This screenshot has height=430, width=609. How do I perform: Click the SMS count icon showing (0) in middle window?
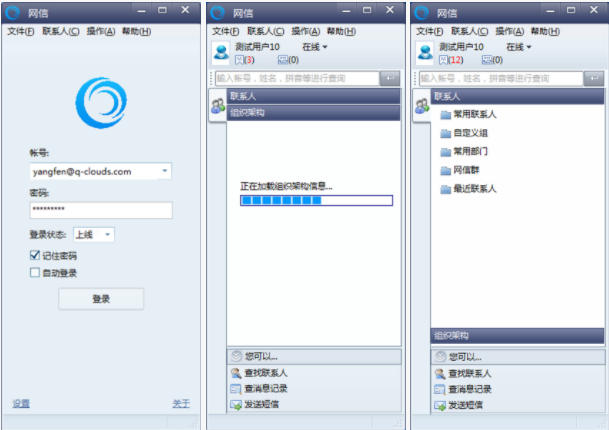coord(283,60)
